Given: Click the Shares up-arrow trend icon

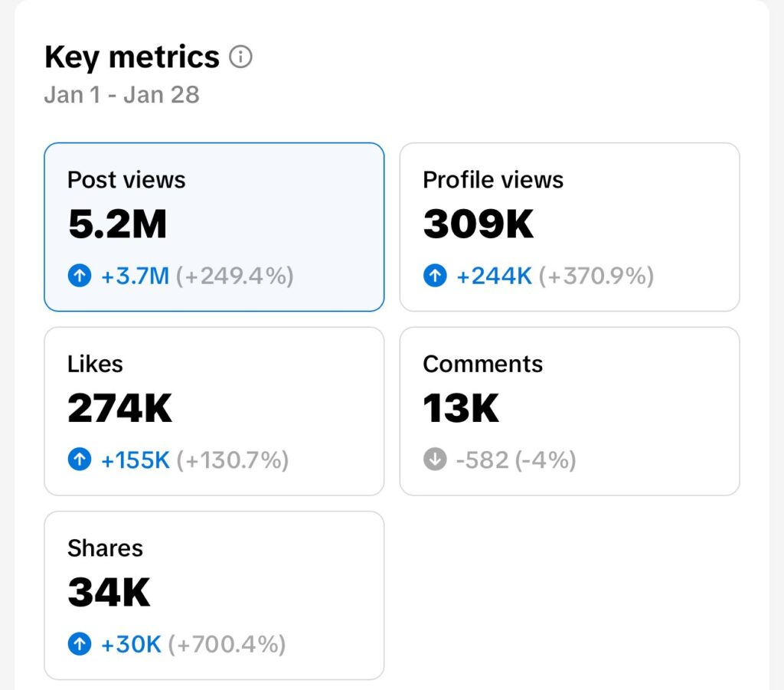Looking at the screenshot, I should click(x=80, y=643).
